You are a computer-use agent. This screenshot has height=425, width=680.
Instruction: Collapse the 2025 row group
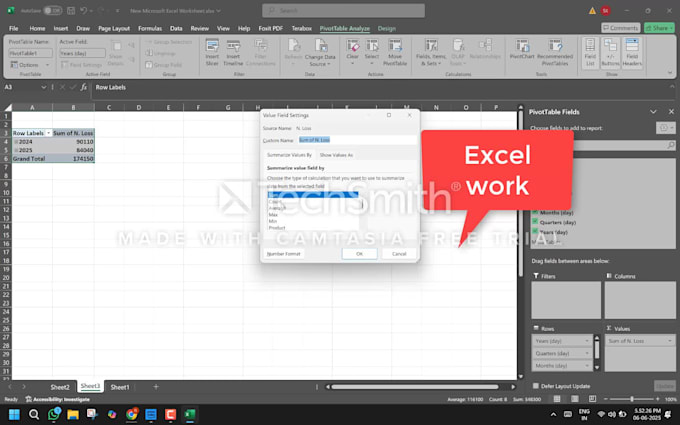coord(16,150)
